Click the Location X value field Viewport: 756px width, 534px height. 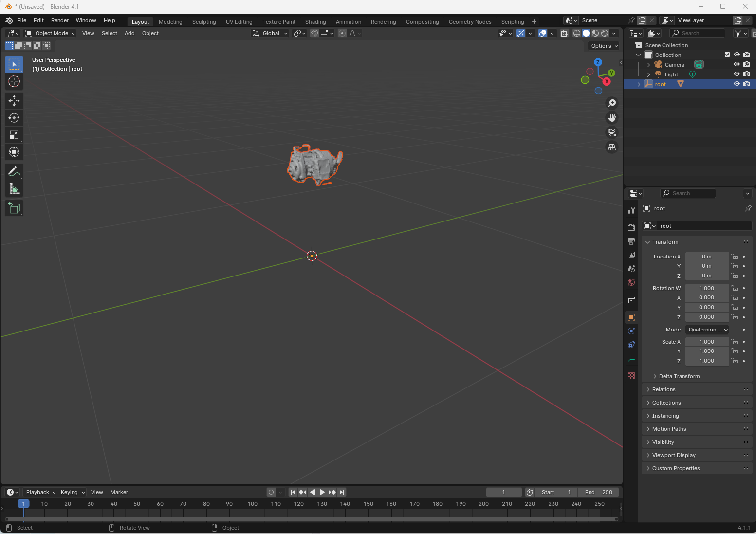[706, 257]
